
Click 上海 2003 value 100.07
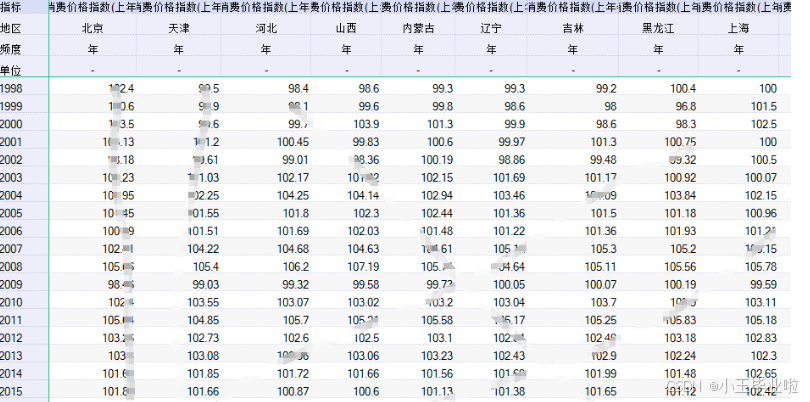[x=761, y=178]
